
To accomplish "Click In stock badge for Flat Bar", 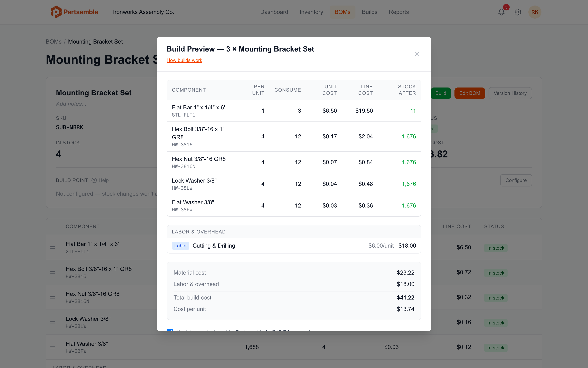I will (496, 248).
